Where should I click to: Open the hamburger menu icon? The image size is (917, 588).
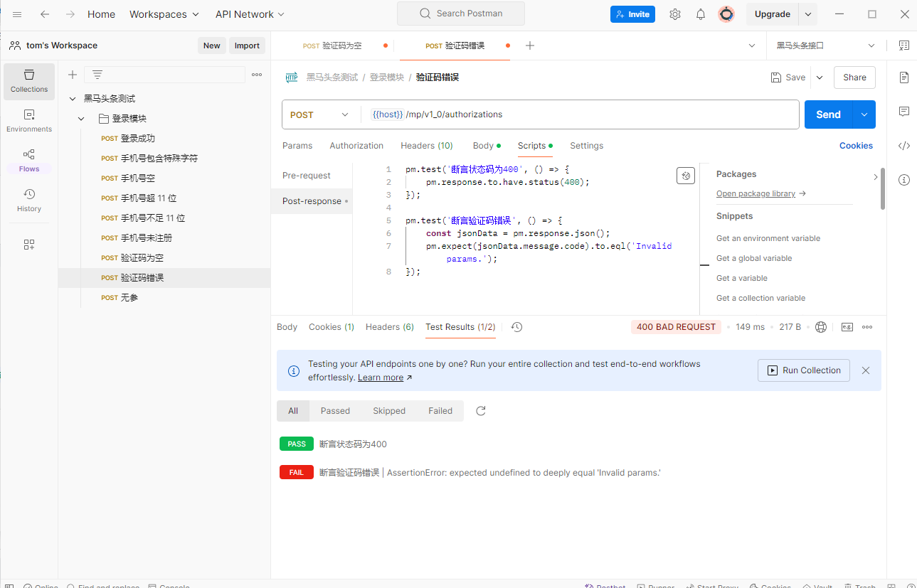point(17,14)
